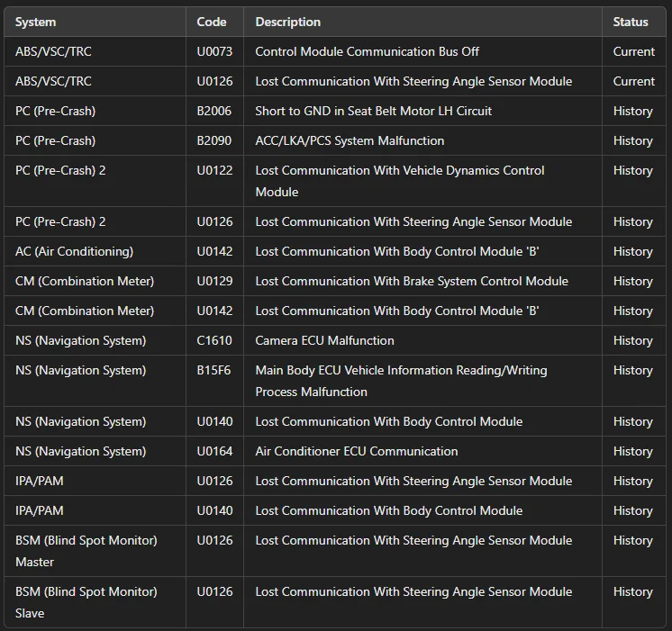Viewport: 672px width, 631px height.
Task: Click the B2006 code cell
Action: tap(214, 111)
